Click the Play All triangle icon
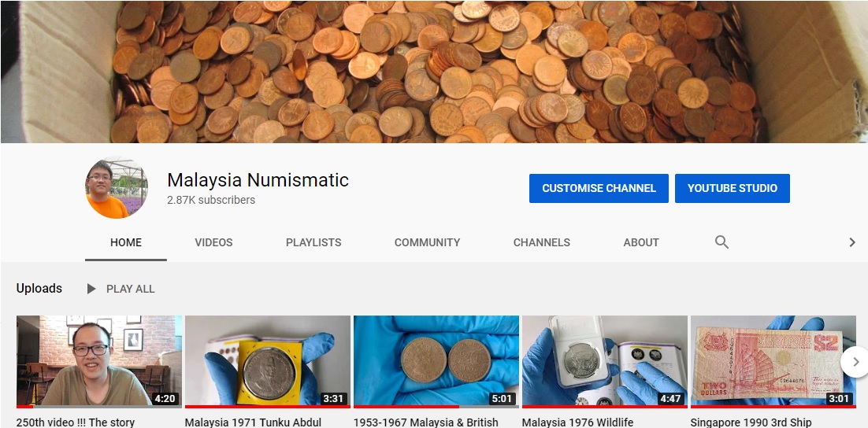The image size is (868, 428). click(91, 289)
